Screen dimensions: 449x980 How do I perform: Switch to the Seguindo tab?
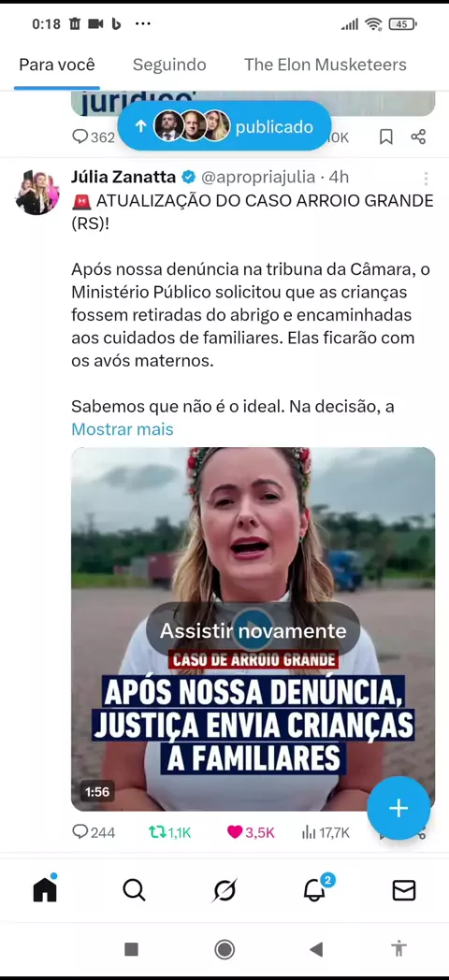click(x=169, y=65)
